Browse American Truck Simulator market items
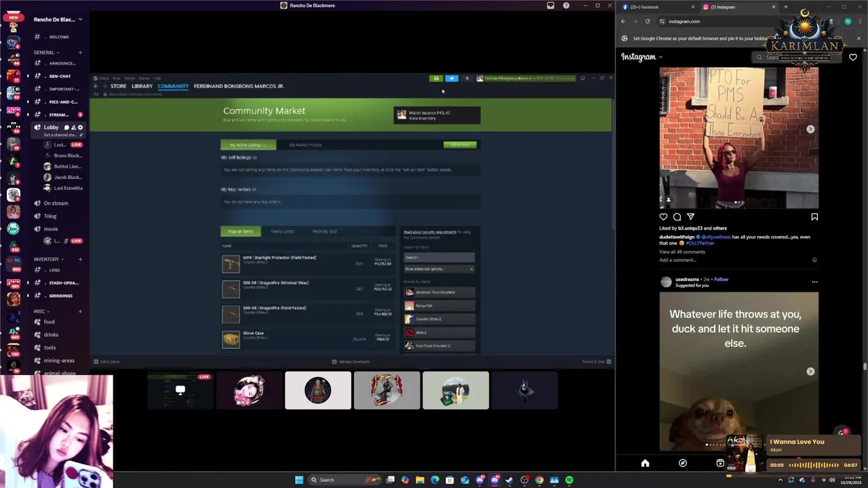The width and height of the screenshot is (868, 488). tap(439, 292)
